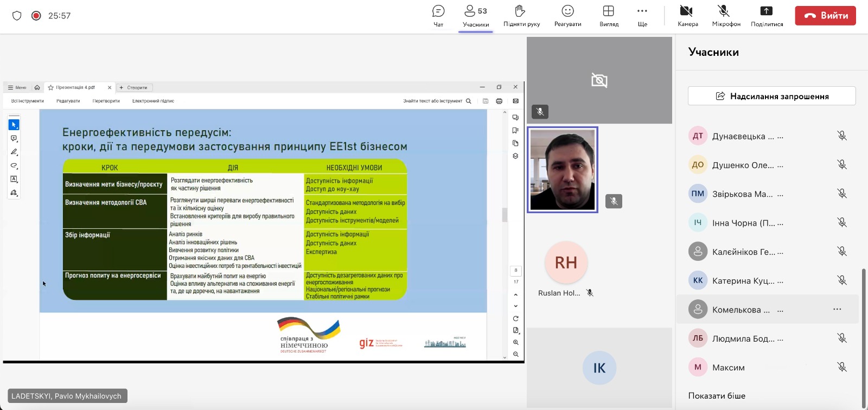The height and width of the screenshot is (410, 868).
Task: Toggle mic icon next to Максим
Action: point(841,367)
